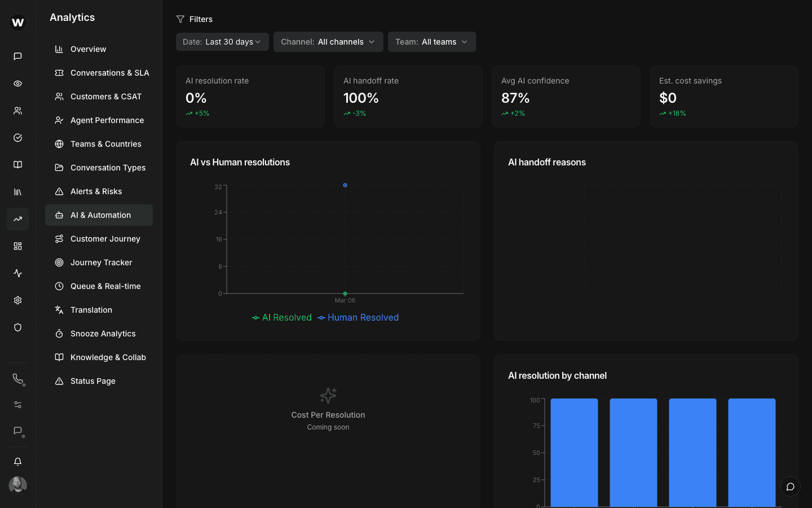Viewport: 812px width, 508px height.
Task: Toggle the AI Resolved series in the legend
Action: tap(281, 317)
